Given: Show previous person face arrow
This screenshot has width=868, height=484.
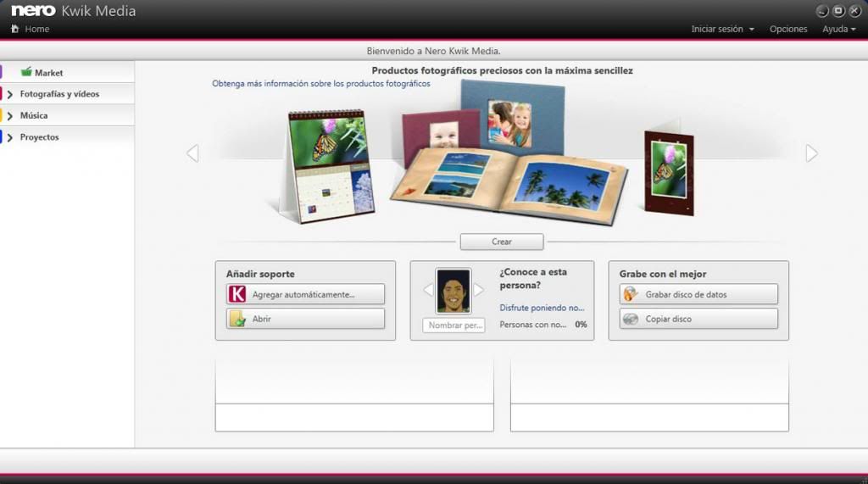Looking at the screenshot, I should click(428, 290).
